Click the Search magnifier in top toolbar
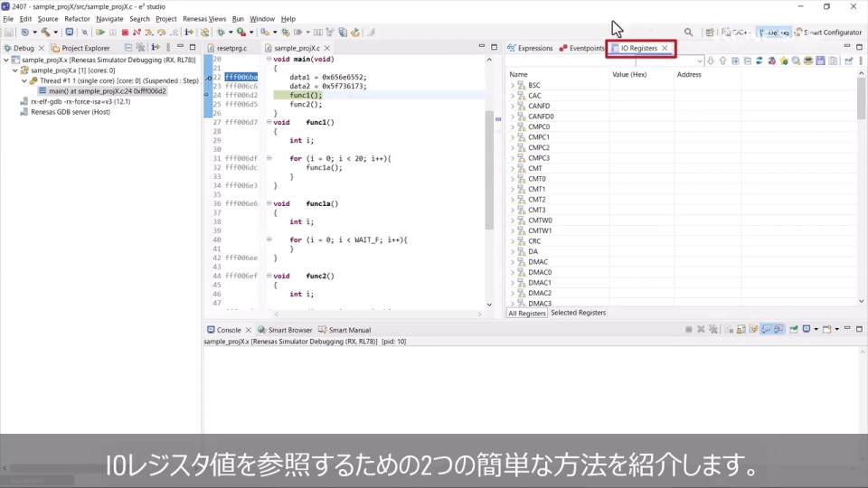 [x=688, y=33]
